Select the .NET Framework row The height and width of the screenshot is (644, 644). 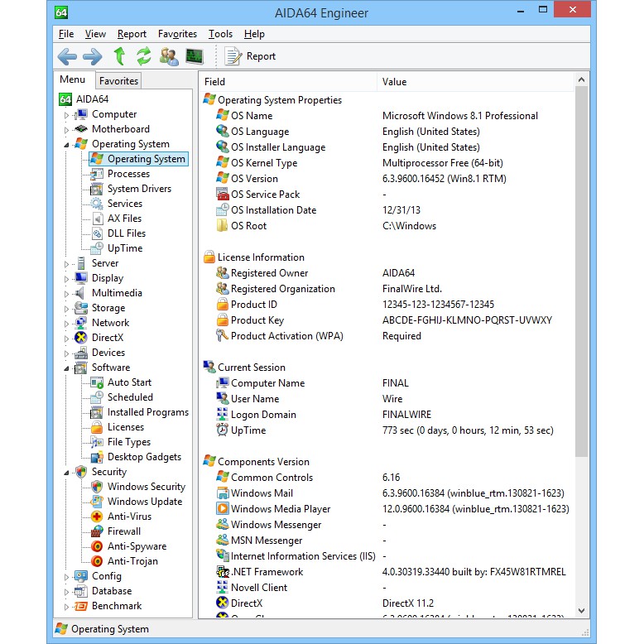pos(387,572)
